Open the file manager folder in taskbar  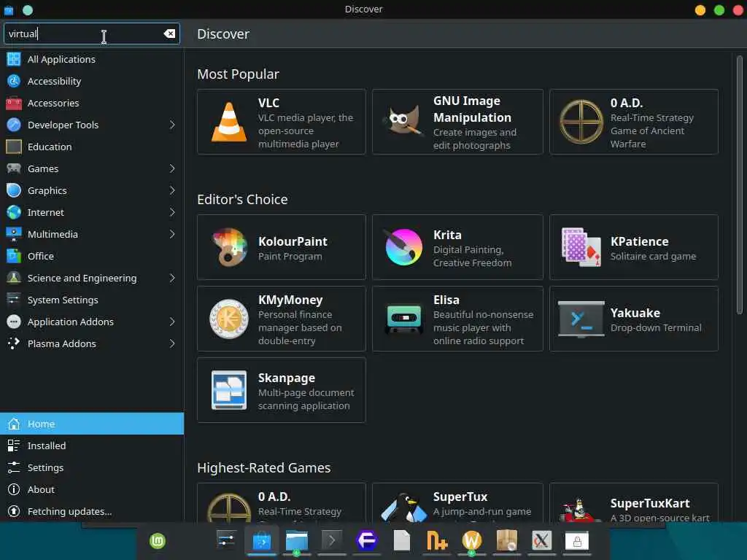click(297, 541)
